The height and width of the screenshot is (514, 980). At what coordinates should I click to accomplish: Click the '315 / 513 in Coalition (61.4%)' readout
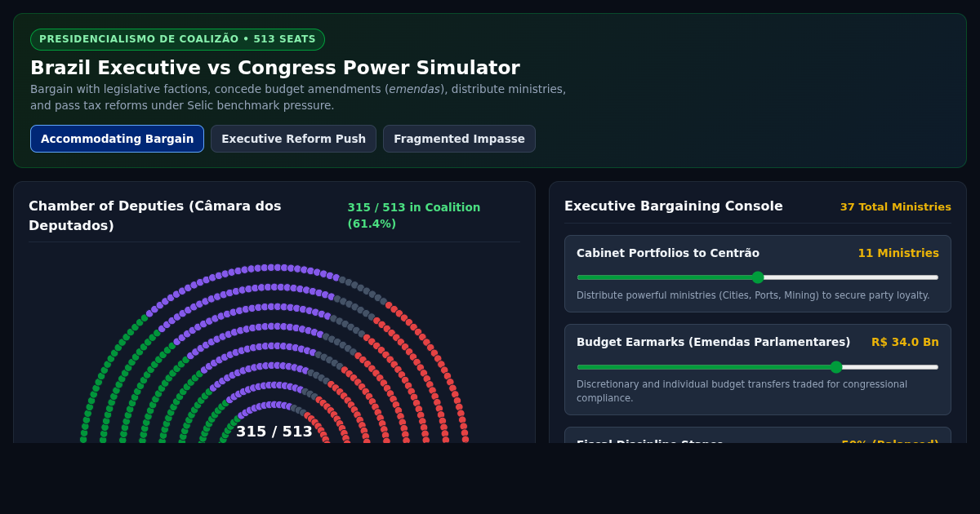coord(414,215)
